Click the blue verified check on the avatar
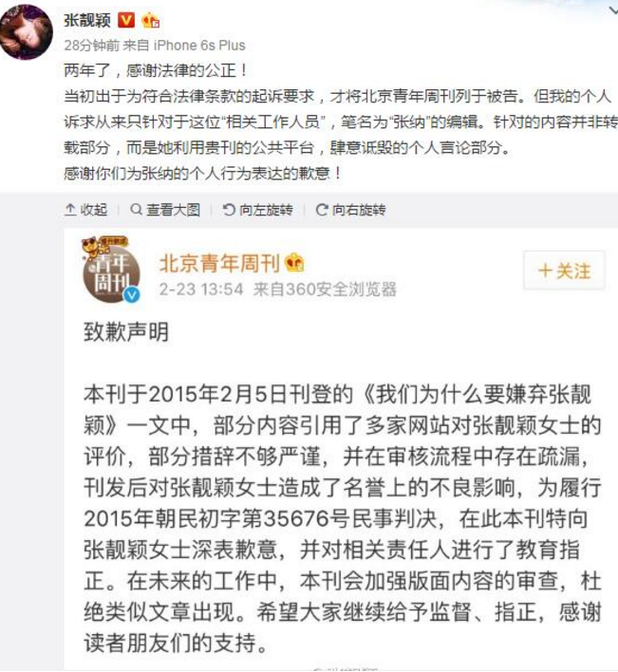 [x=132, y=295]
